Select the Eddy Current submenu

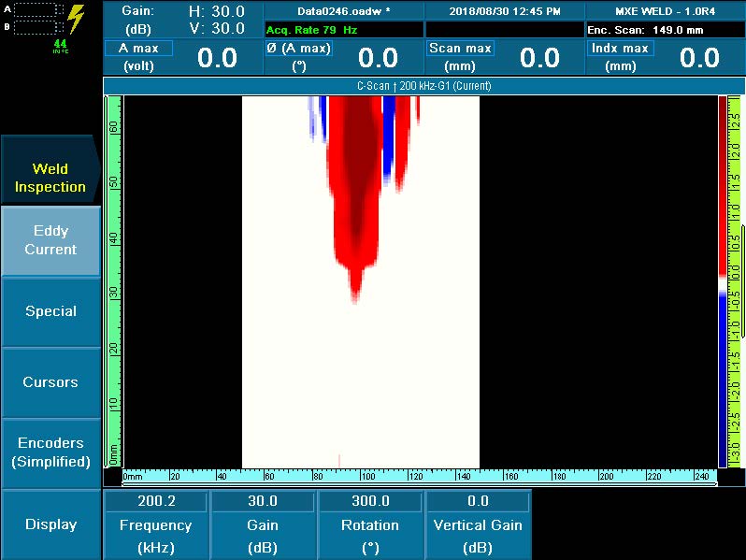click(x=50, y=240)
